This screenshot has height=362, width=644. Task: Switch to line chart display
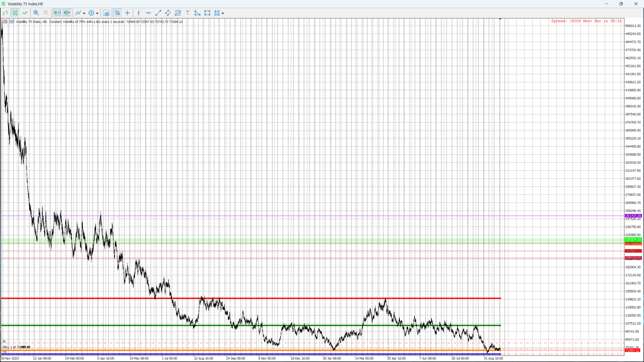coord(25,13)
